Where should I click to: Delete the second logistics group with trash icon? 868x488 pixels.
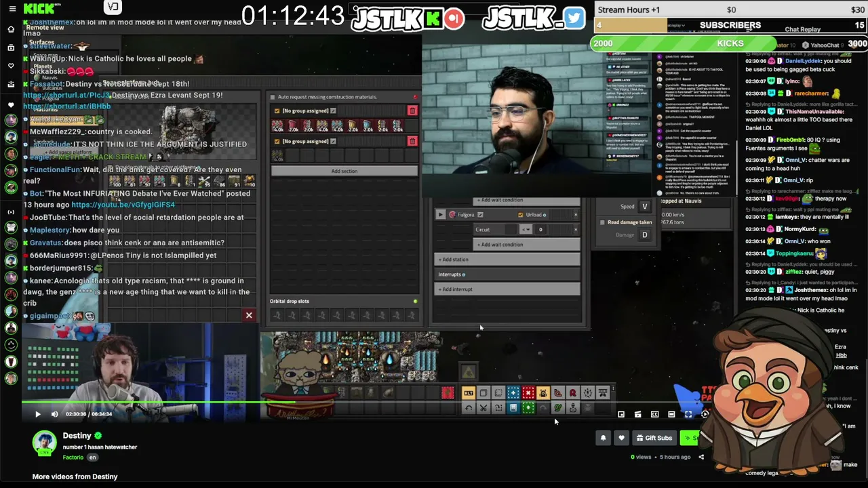(412, 141)
